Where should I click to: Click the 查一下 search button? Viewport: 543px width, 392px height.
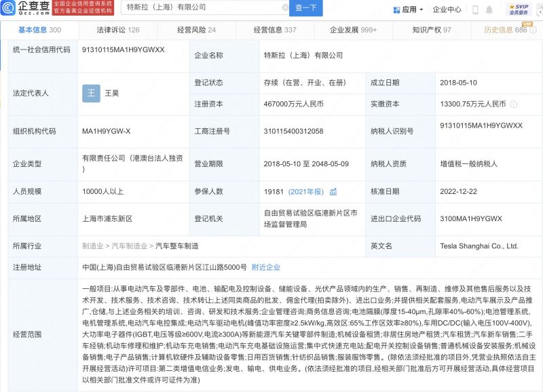pyautogui.click(x=306, y=7)
